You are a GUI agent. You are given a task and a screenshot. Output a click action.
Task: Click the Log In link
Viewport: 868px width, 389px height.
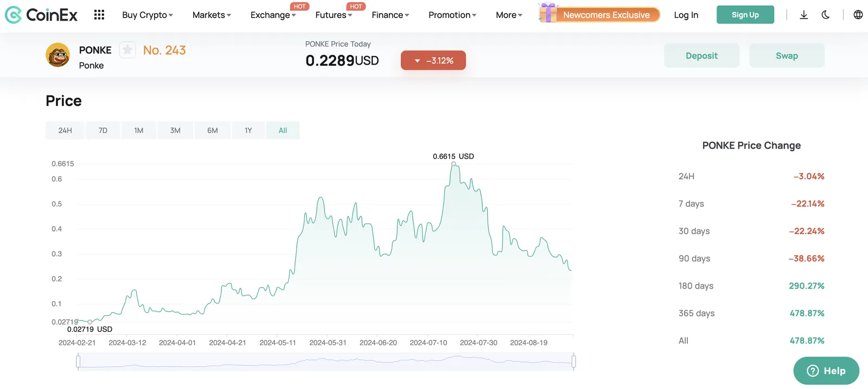(686, 15)
